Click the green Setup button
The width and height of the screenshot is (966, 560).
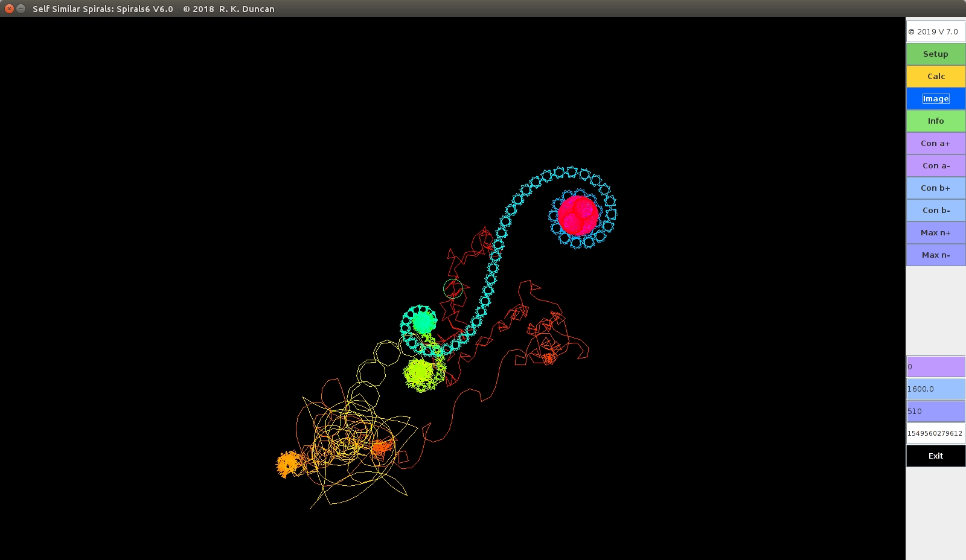coord(935,54)
